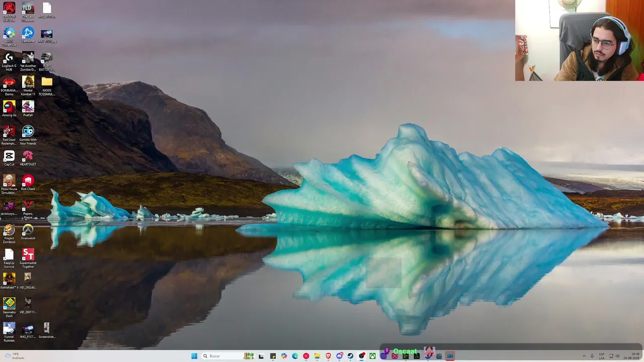Open Logitech G HUB shortcut
The width and height of the screenshot is (644, 362).
coord(9,61)
